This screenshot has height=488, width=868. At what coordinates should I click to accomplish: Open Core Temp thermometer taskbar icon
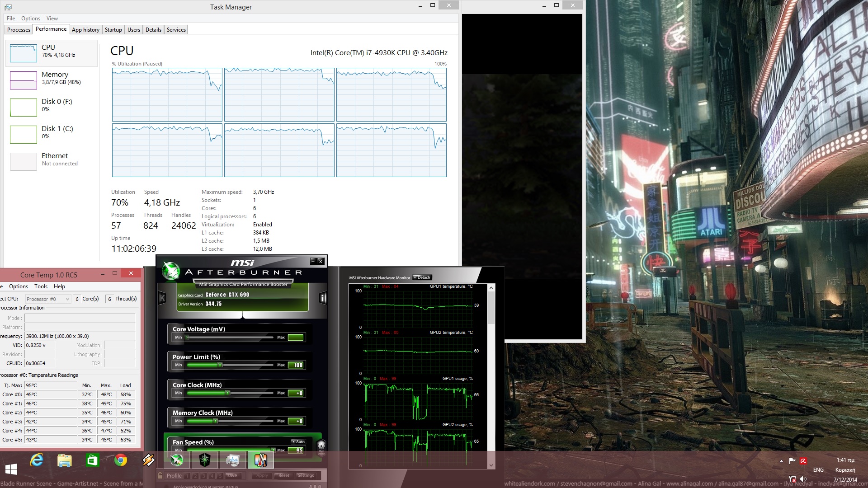(x=260, y=460)
